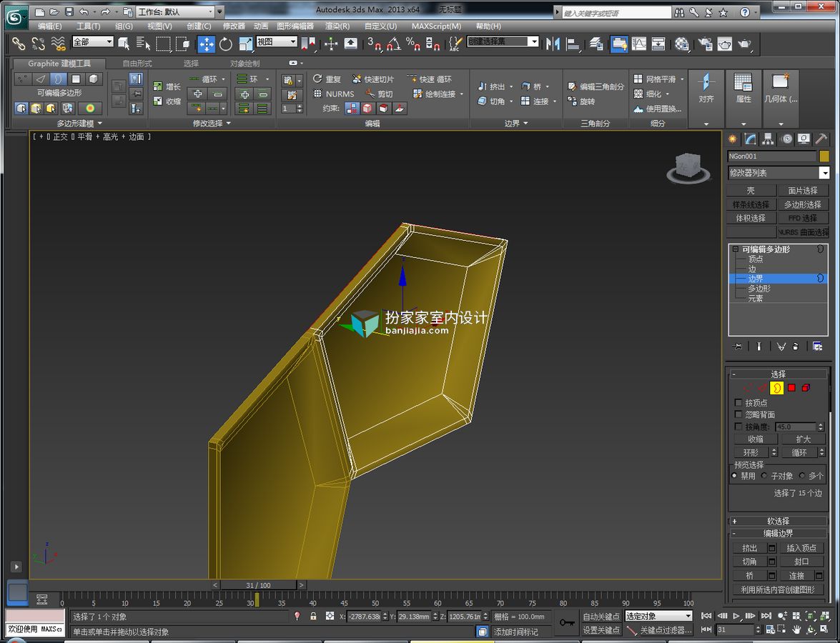840x643 pixels.
Task: Select Polygon sub-object red square icon
Action: pyautogui.click(x=791, y=388)
